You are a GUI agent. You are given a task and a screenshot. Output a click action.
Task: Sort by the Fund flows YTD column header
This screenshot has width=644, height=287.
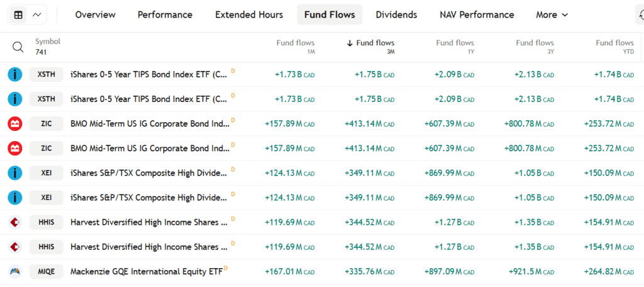tap(614, 43)
